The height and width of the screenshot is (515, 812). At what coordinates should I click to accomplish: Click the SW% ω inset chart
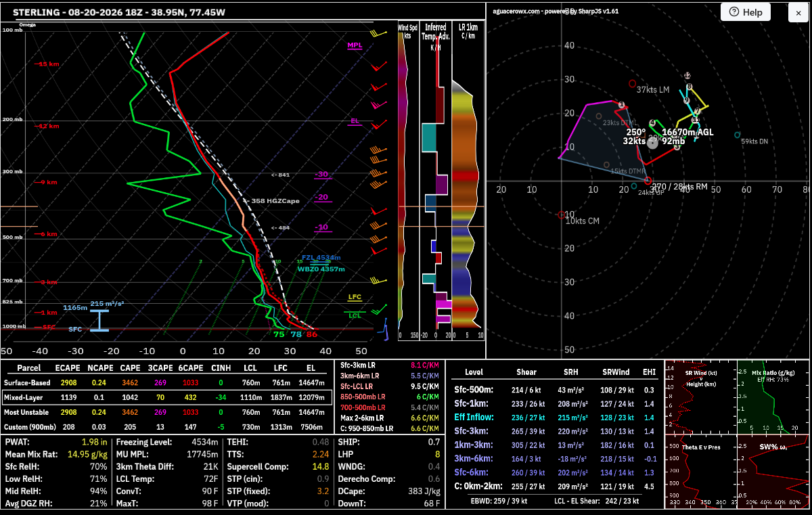click(x=774, y=471)
